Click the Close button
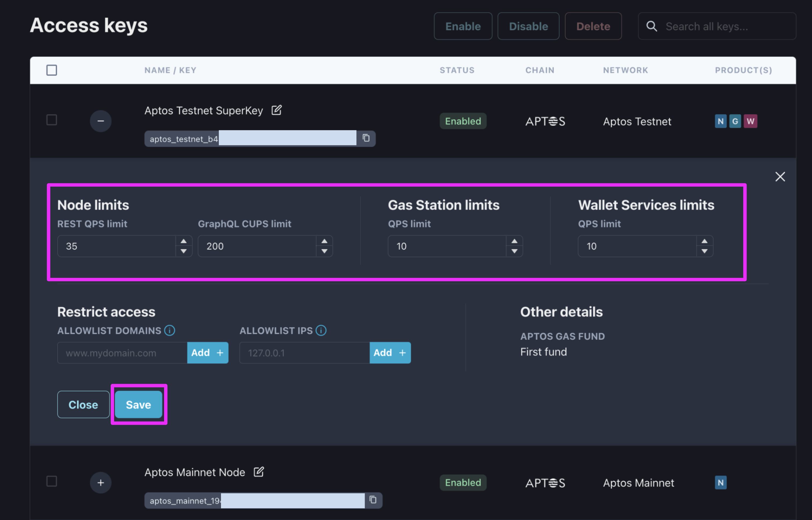 [x=83, y=405]
